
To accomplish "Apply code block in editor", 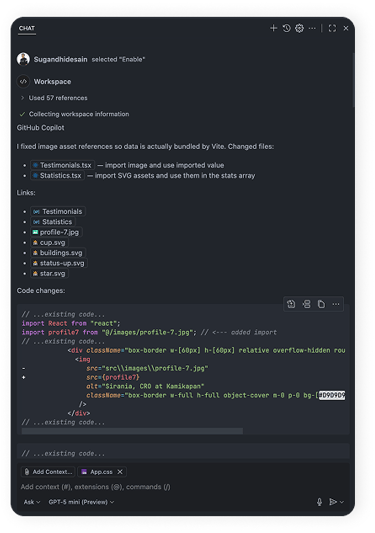I will click(x=291, y=304).
